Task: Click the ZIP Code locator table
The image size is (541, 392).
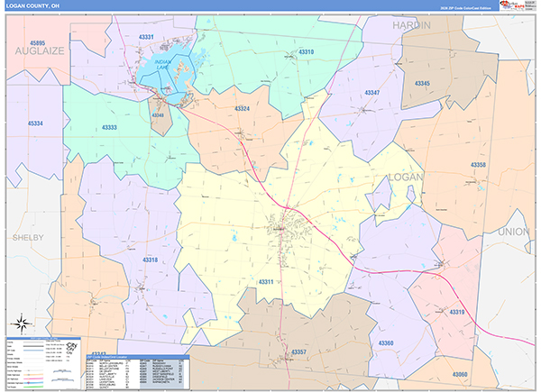Action: pos(138,372)
